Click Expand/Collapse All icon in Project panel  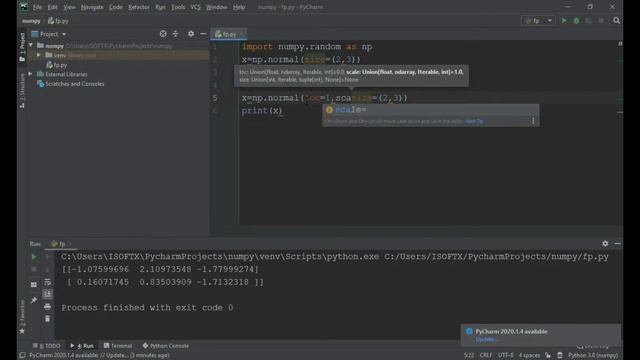(x=176, y=34)
